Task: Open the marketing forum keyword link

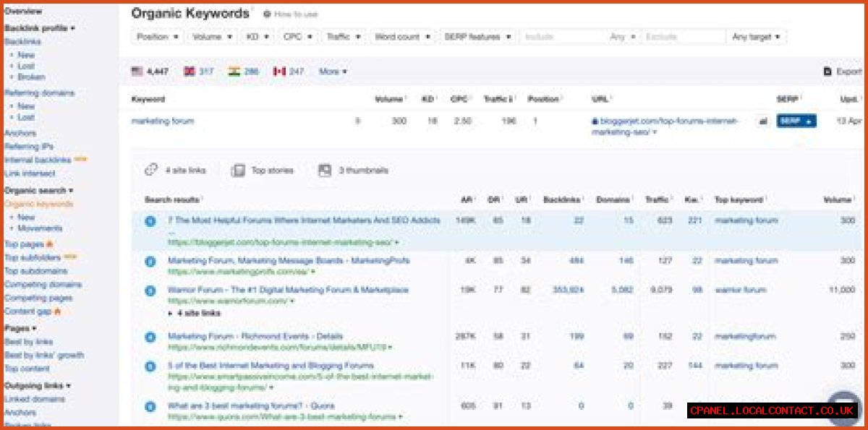Action: coord(163,121)
